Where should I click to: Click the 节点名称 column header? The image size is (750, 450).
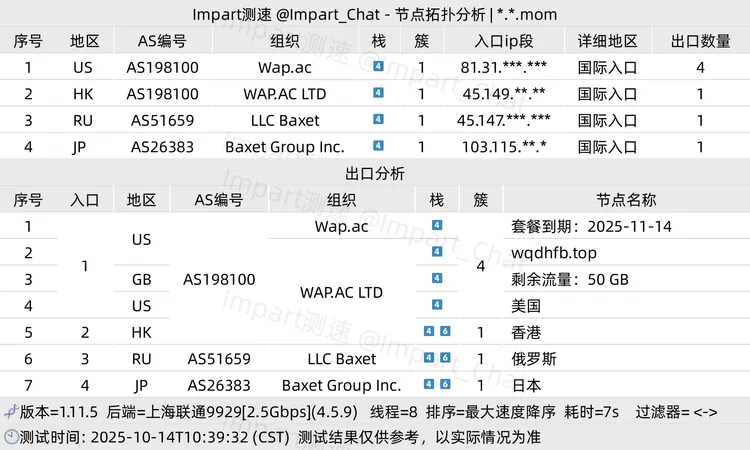point(626,199)
